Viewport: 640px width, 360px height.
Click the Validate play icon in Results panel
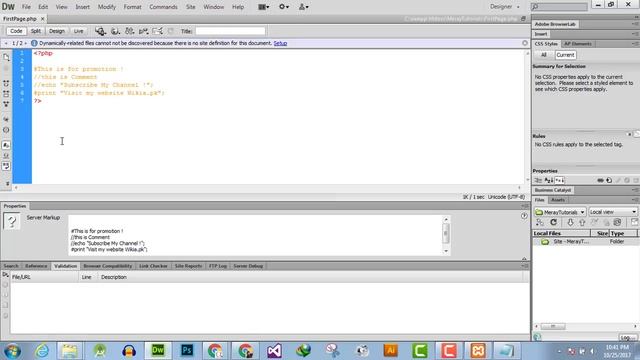5,275
